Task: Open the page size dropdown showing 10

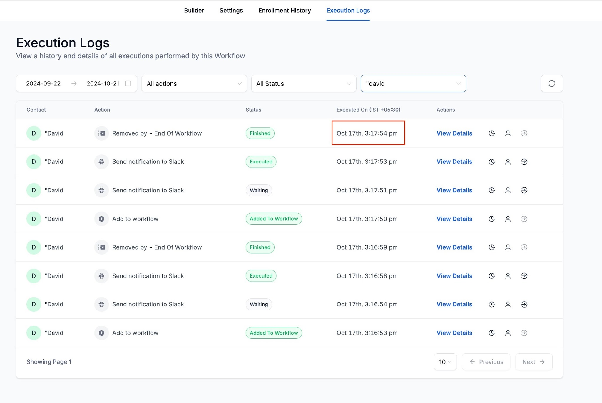Action: pyautogui.click(x=445, y=362)
